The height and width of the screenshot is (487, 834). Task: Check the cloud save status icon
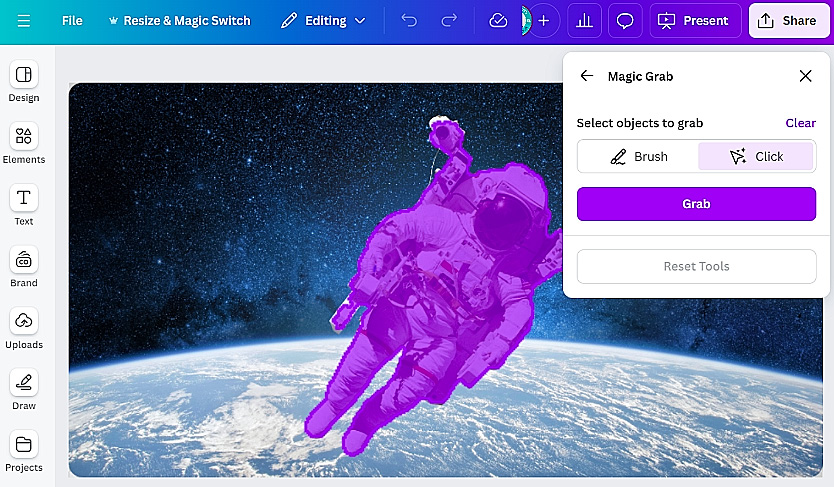point(498,21)
